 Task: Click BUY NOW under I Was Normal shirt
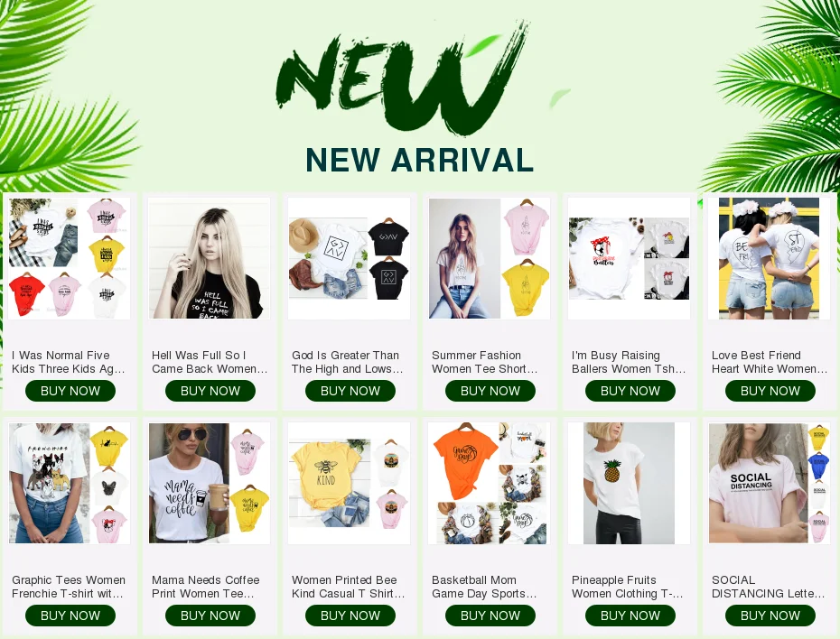click(x=70, y=391)
